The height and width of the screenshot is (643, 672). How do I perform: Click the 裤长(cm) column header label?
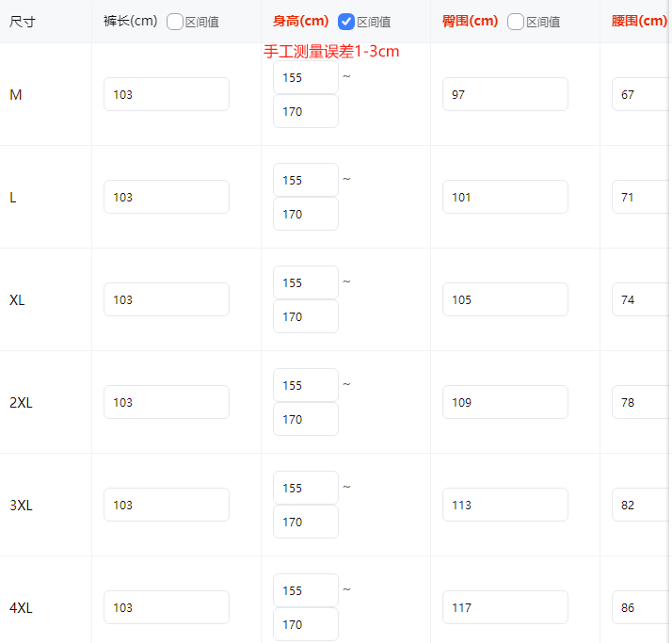tap(131, 21)
